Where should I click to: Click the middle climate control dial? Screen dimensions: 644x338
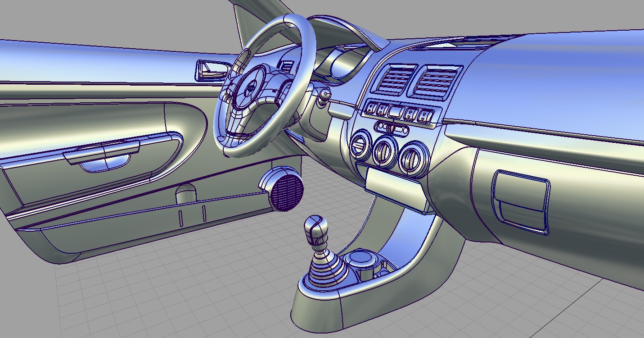tap(385, 151)
